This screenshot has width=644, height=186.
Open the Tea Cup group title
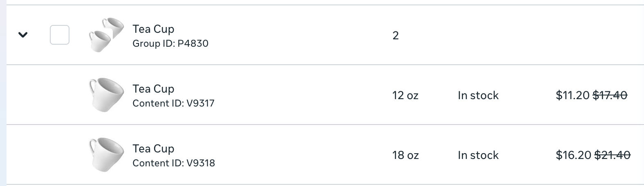(153, 29)
